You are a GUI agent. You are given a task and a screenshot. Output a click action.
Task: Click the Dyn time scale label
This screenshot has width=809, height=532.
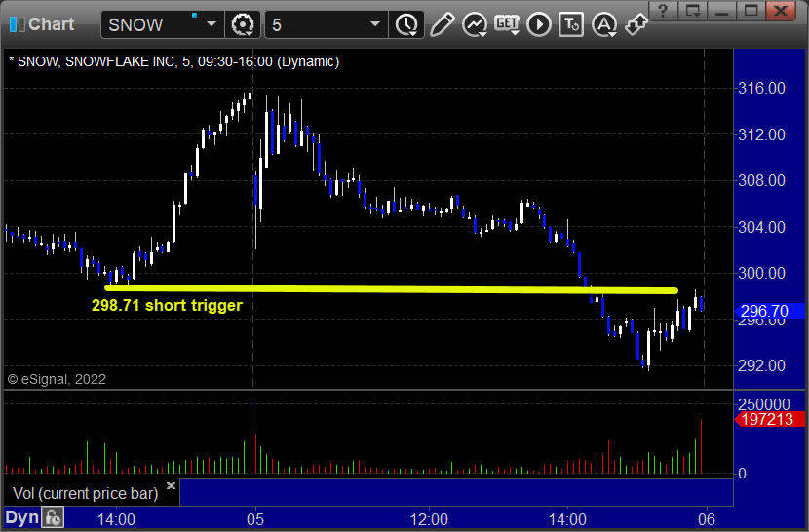point(21,517)
